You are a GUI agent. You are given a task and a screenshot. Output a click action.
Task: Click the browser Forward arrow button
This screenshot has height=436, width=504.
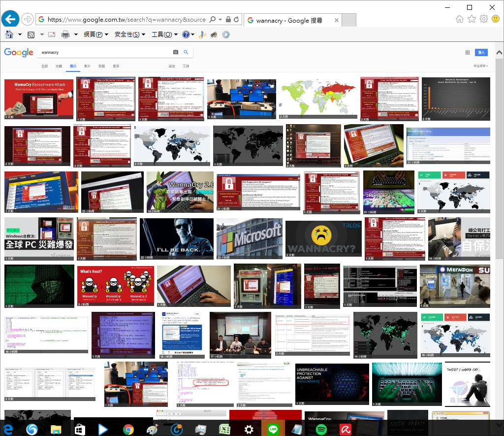pos(28,20)
